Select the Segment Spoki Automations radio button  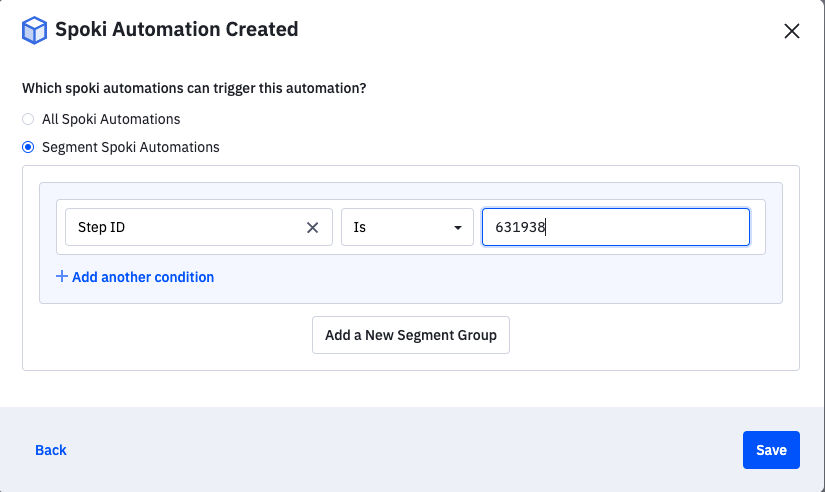click(28, 147)
